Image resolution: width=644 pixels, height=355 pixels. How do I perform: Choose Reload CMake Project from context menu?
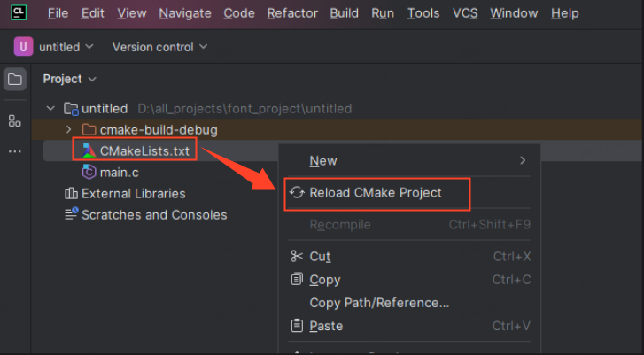point(377,194)
